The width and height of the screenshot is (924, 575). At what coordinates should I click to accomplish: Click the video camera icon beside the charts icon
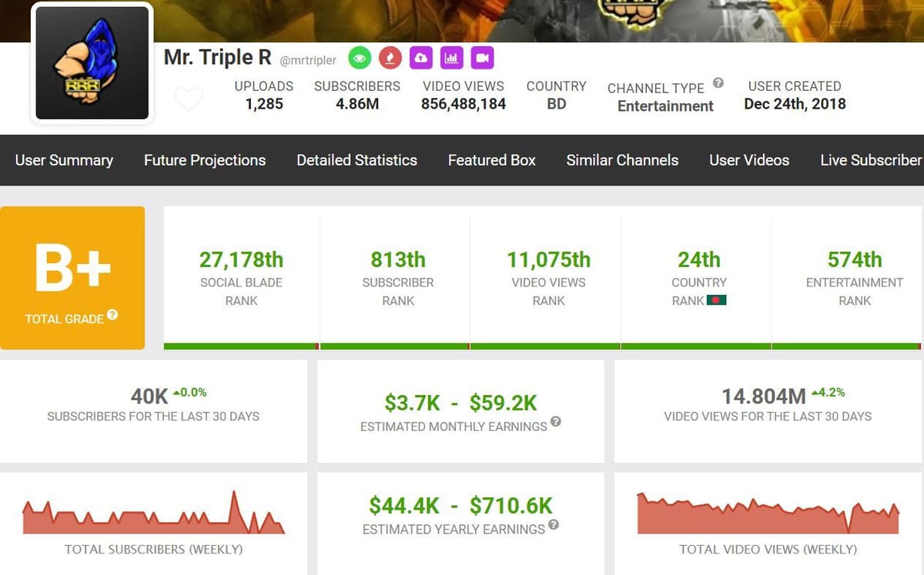[x=482, y=57]
